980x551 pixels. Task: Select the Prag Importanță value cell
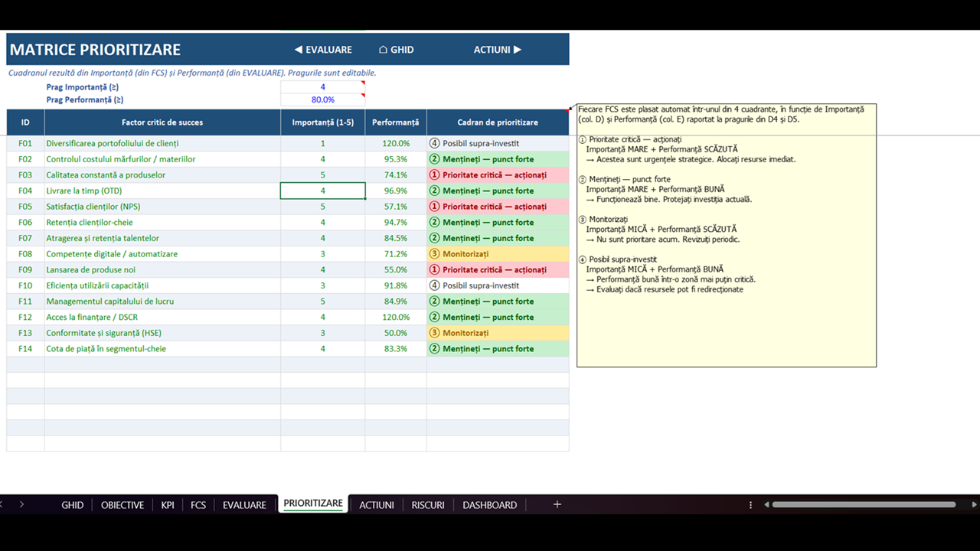coord(323,87)
